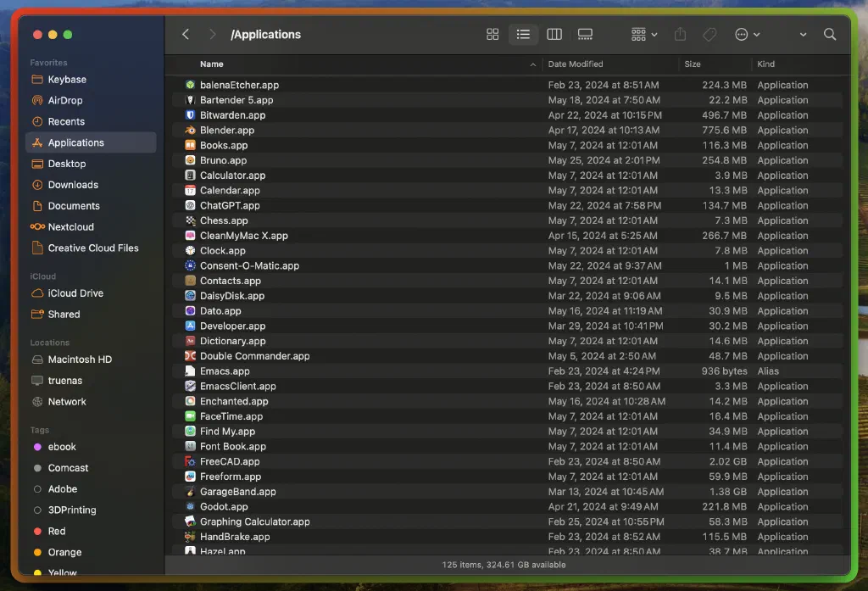Sort by Date Modified column header
868x591 pixels.
(576, 64)
